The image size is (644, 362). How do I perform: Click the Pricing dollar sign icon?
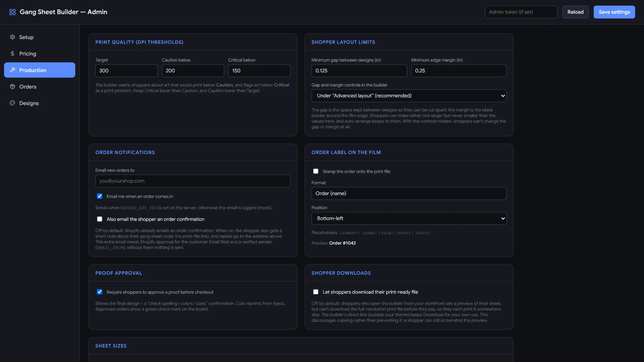pos(12,54)
